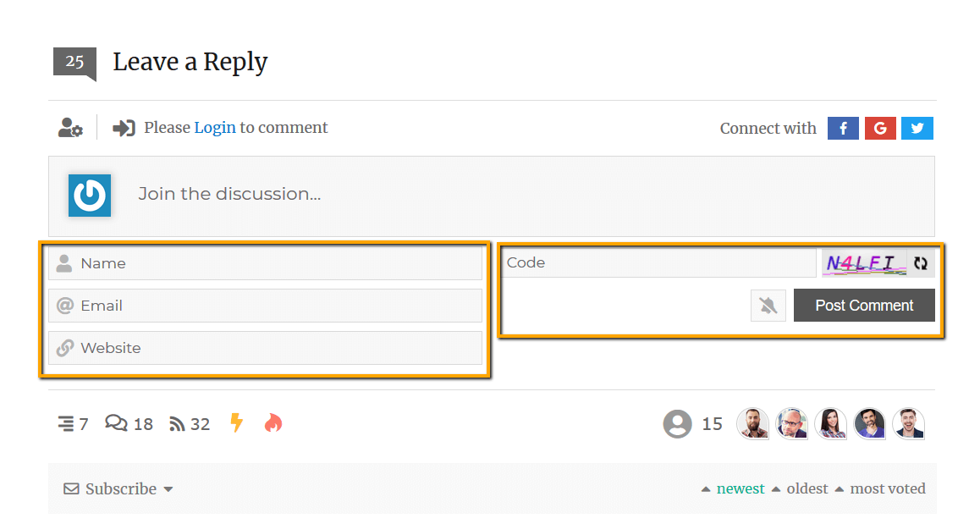Sort comments by most voted
Image resolution: width=980 pixels, height=524 pixels.
[888, 488]
